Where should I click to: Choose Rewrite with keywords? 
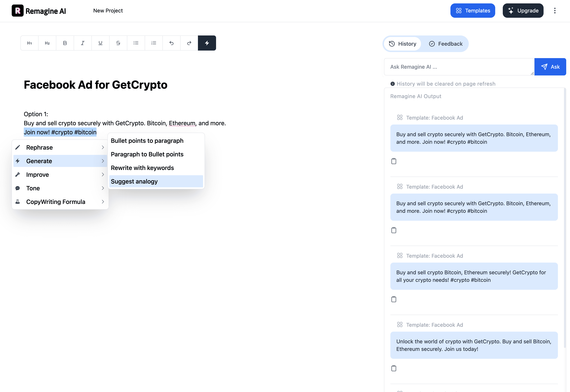pos(156,168)
